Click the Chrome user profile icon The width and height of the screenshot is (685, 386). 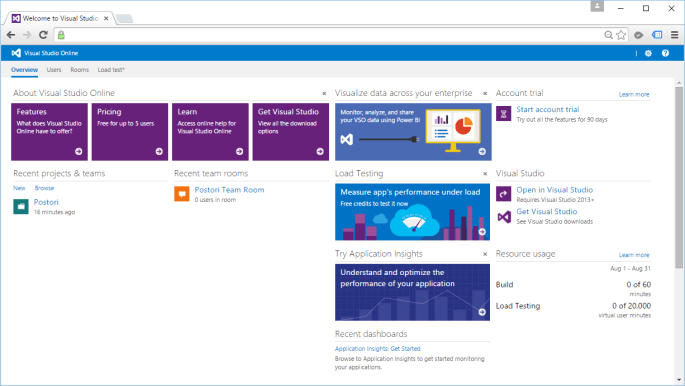[597, 6]
